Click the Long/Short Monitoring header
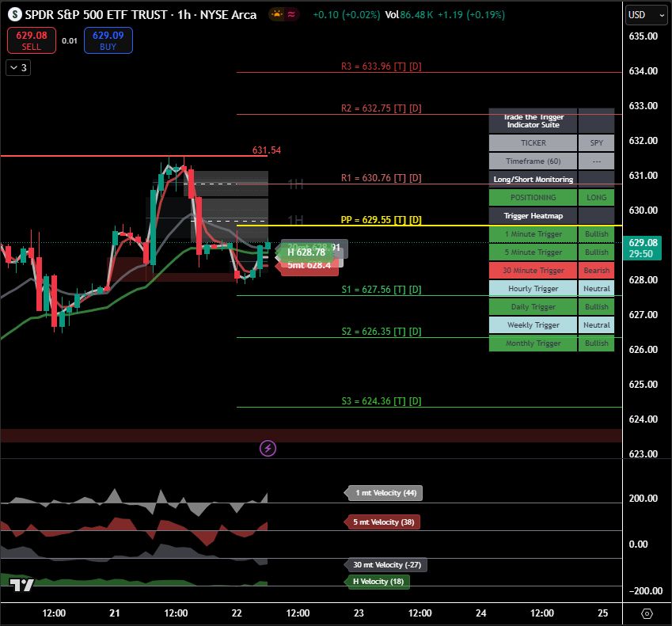 click(533, 179)
